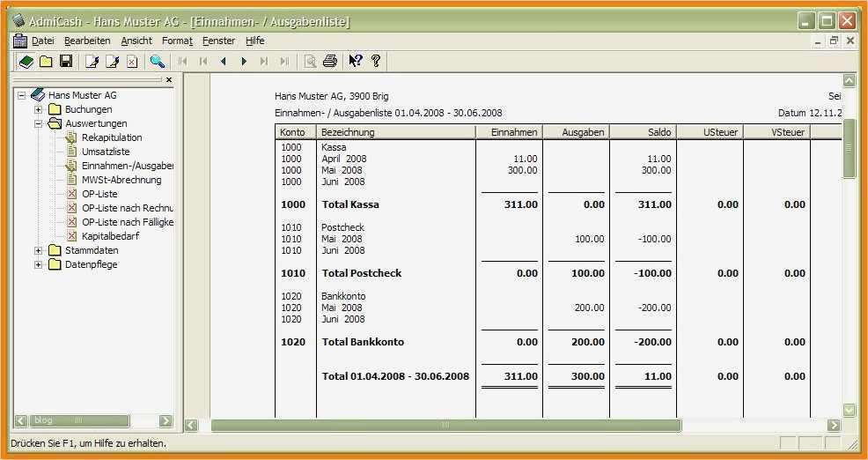The height and width of the screenshot is (460, 868).
Task: Open the Fenster menu
Action: [x=218, y=41]
